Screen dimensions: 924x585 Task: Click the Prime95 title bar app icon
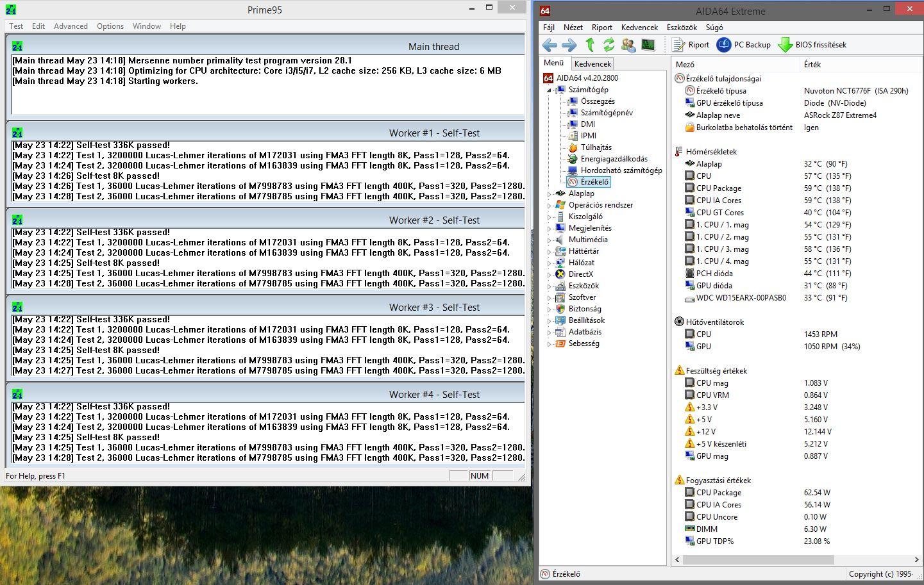11,10
